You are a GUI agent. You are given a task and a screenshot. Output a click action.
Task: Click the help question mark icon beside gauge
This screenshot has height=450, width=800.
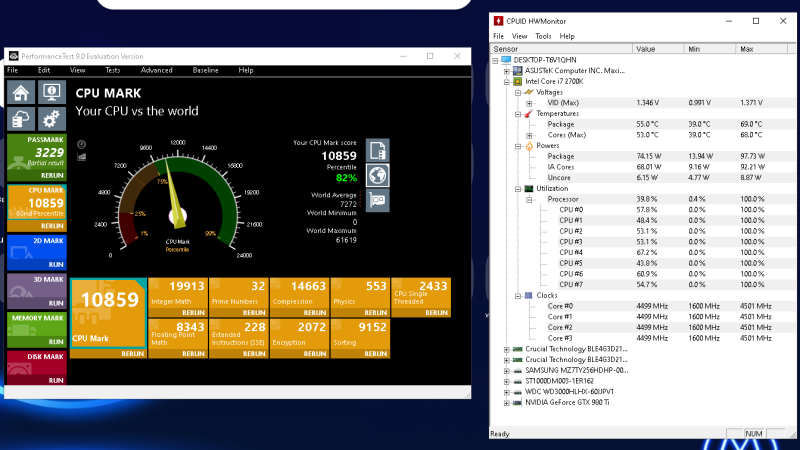point(81,144)
